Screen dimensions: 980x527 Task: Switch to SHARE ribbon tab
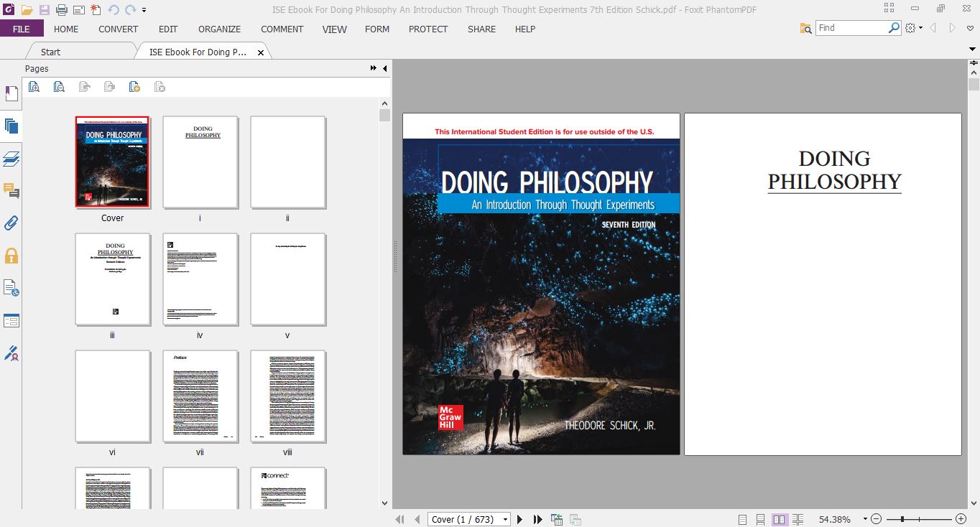coord(481,29)
